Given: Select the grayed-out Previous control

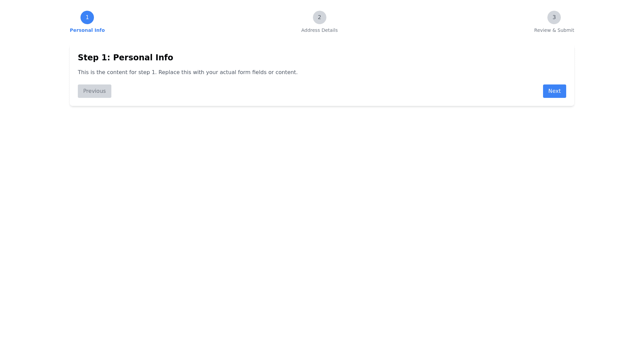Looking at the screenshot, I should (x=95, y=91).
